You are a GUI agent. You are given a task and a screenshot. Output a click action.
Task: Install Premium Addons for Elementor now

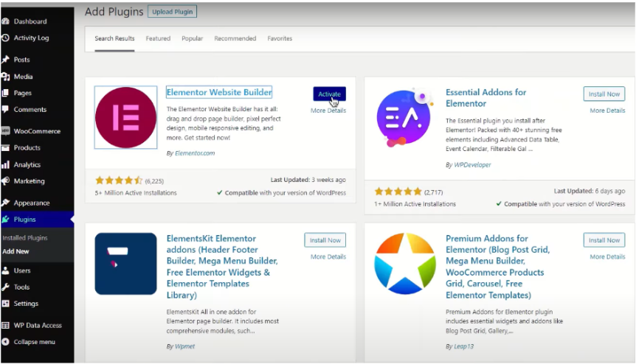604,240
